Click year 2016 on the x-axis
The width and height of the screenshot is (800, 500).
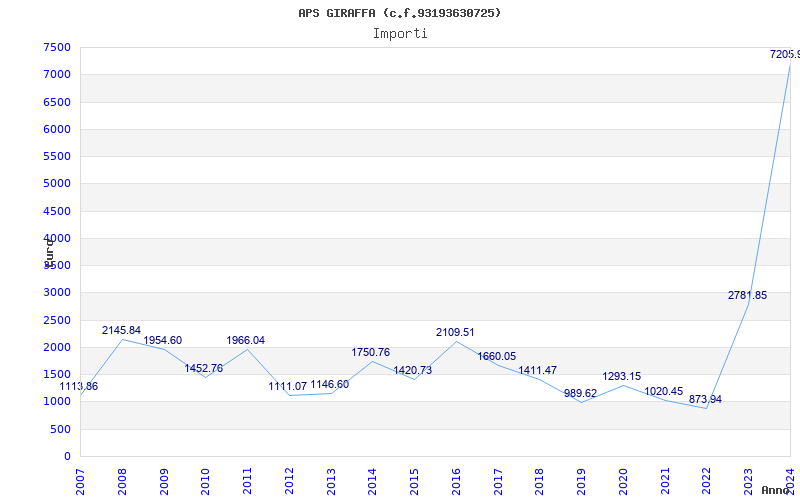(456, 480)
